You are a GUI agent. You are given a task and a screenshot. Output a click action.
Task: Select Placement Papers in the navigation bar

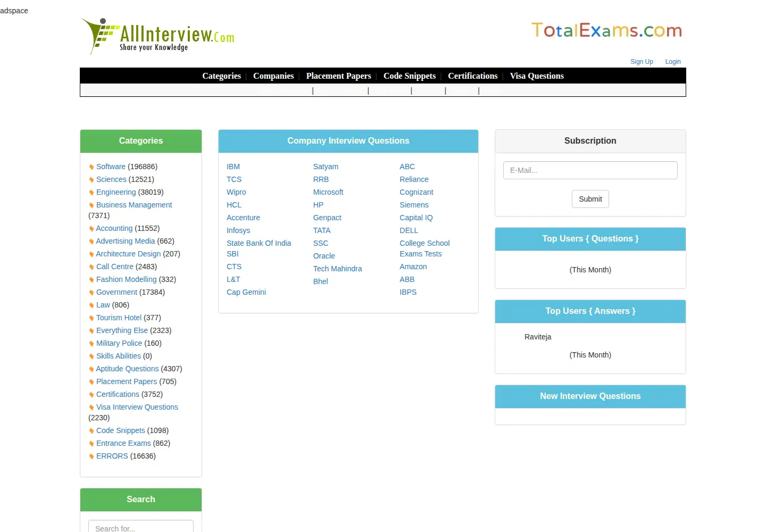339,76
